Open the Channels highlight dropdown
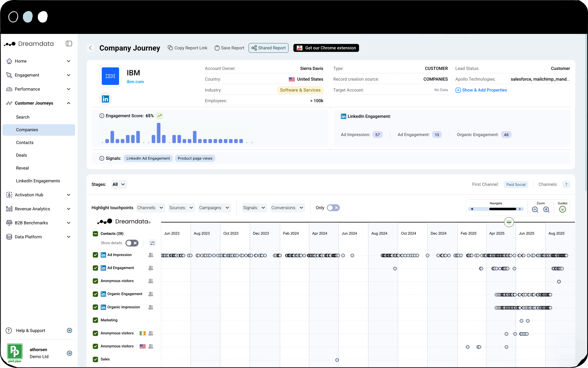This screenshot has height=368, width=588. (x=150, y=208)
